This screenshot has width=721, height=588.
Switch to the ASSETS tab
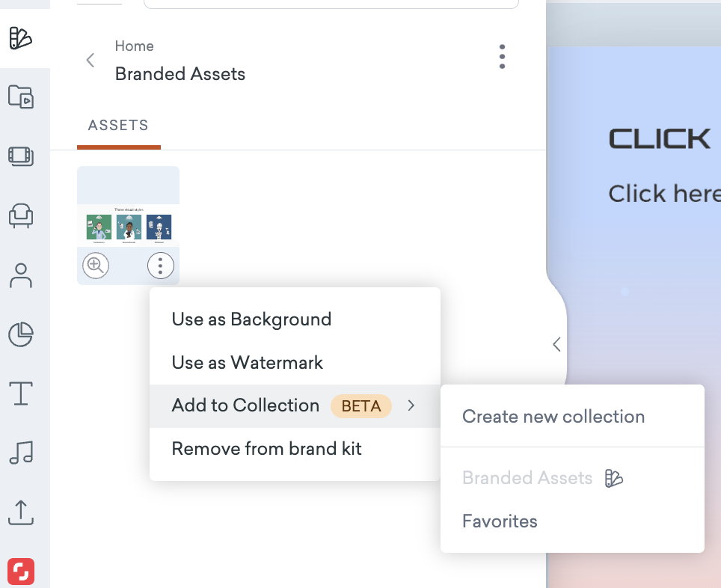(x=118, y=126)
